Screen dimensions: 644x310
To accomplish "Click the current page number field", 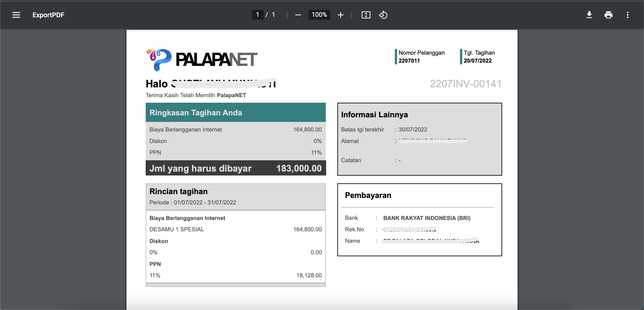I will click(258, 15).
